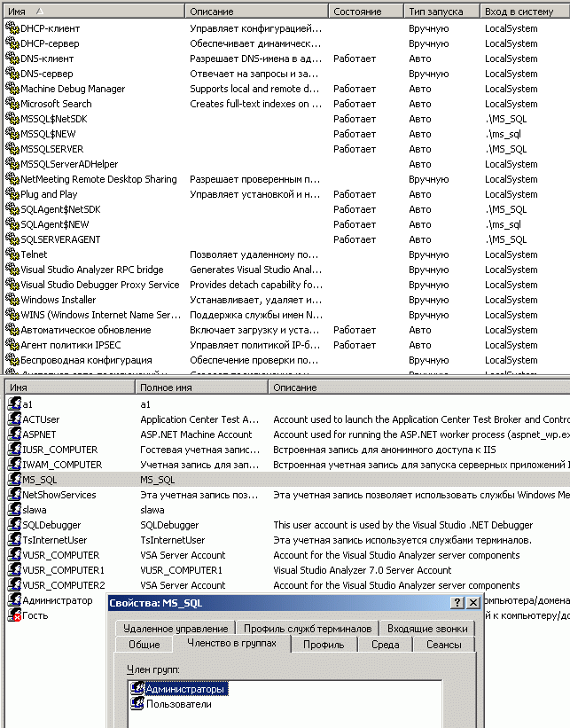The height and width of the screenshot is (728, 570).
Task: Click the Администратор user account icon
Action: pos(14,600)
